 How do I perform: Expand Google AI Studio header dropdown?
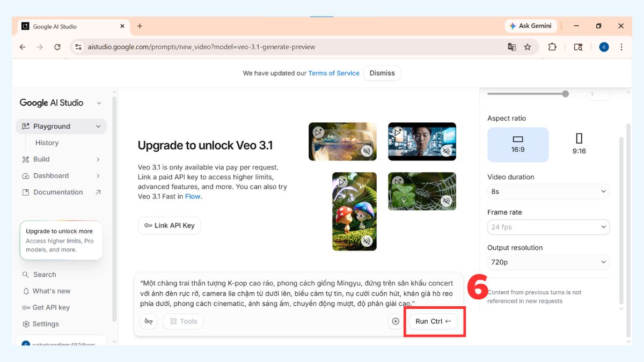(99, 103)
